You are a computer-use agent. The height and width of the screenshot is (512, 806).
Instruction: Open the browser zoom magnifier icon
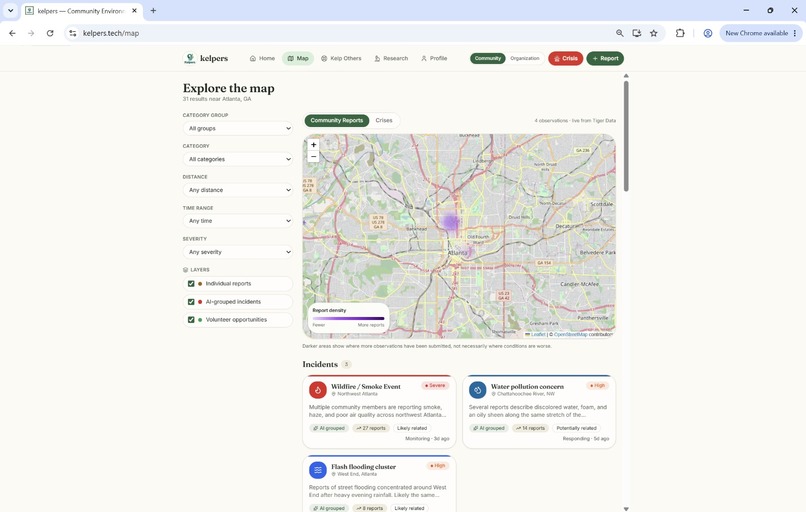pos(619,33)
